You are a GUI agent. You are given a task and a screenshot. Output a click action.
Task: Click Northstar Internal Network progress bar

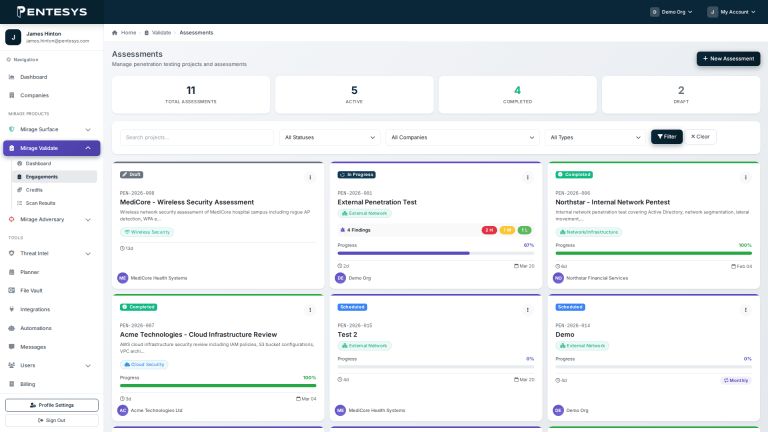pyautogui.click(x=653, y=253)
